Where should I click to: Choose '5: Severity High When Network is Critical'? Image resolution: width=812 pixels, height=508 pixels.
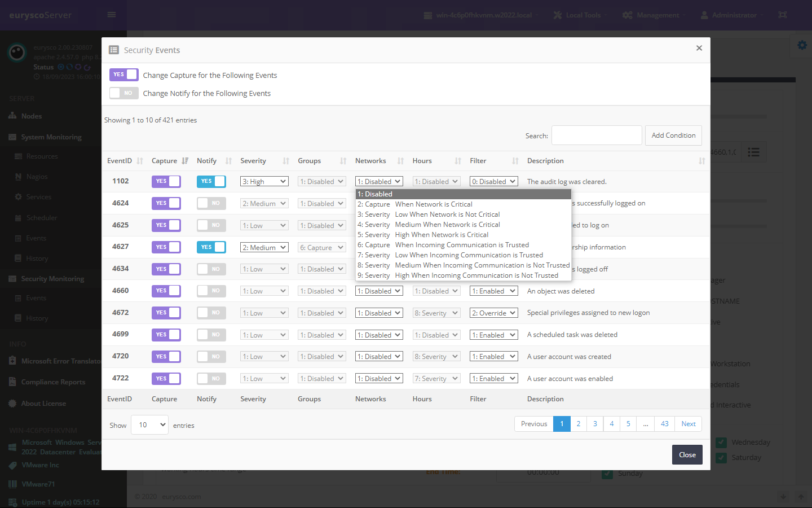[x=463, y=235]
